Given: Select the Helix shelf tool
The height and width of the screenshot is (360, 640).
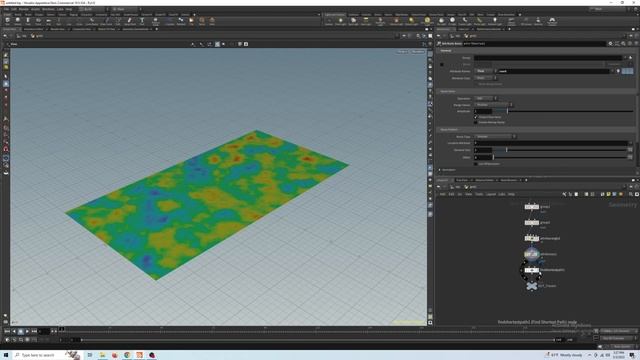Looking at the screenshot, I should [x=212, y=21].
